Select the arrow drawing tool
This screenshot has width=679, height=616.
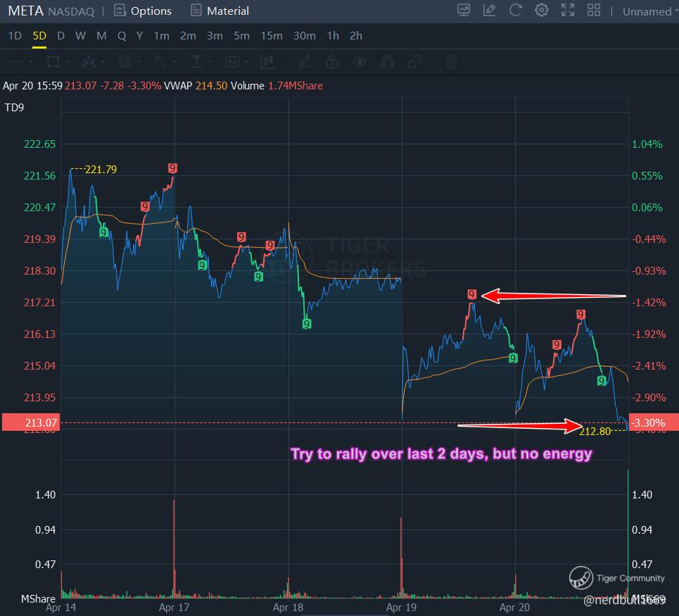[x=160, y=62]
